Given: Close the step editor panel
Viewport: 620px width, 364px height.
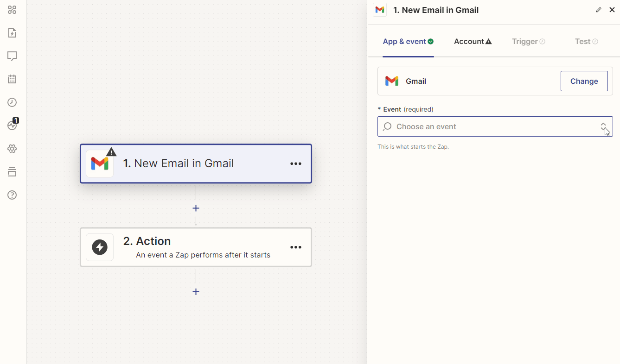Looking at the screenshot, I should tap(612, 10).
